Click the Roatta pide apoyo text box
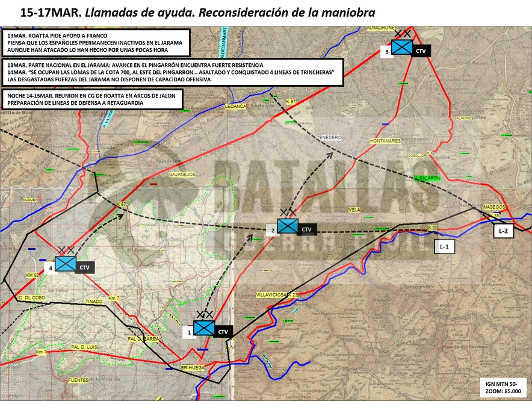532x401 pixels. point(95,43)
